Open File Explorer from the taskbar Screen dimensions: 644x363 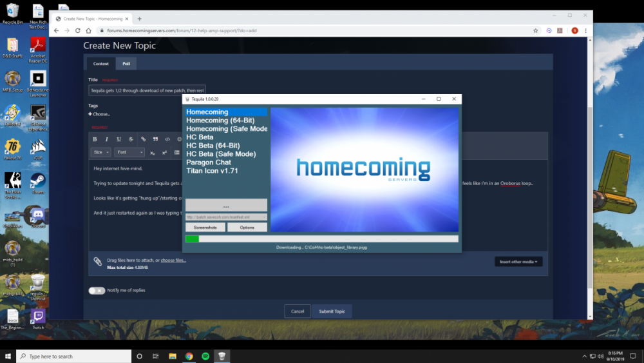[x=173, y=356]
